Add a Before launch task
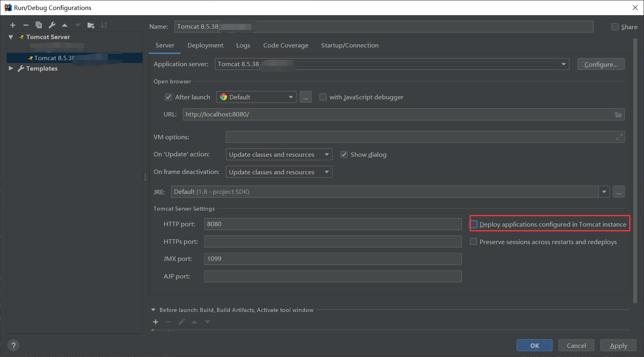 [156, 322]
